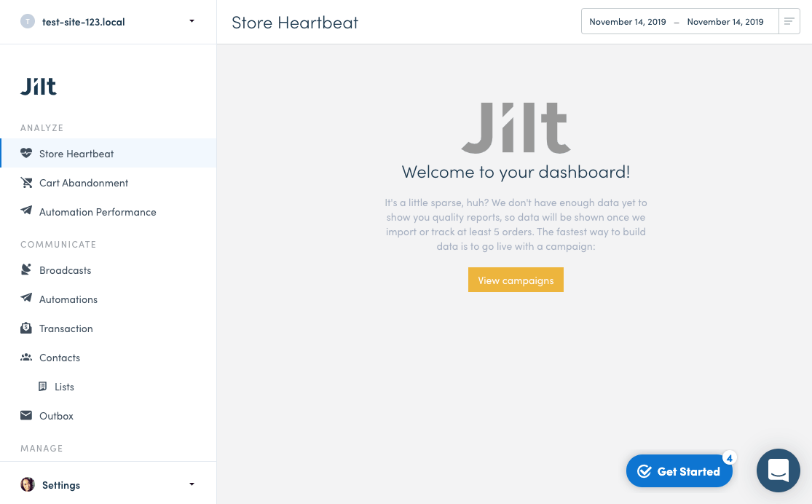The image size is (812, 504).
Task: Navigate to Broadcasts
Action: pos(109,270)
